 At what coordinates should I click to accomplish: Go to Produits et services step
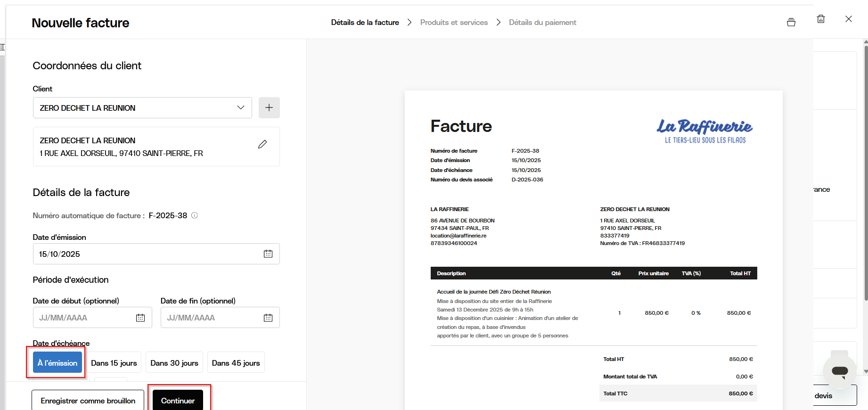coord(454,23)
